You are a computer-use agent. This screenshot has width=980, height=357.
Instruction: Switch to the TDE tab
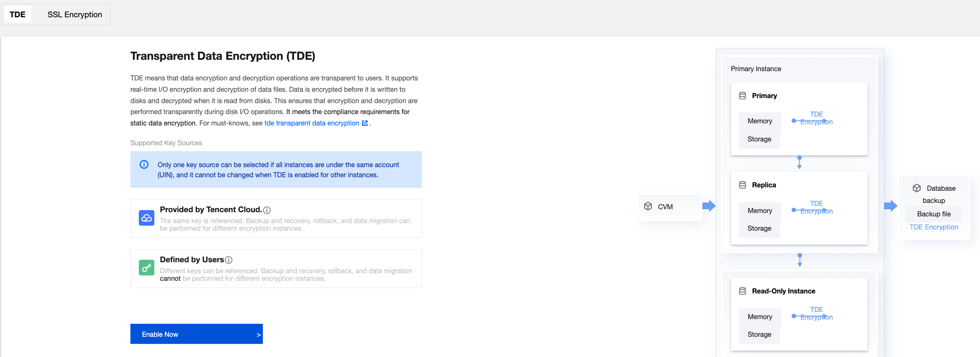[x=18, y=14]
